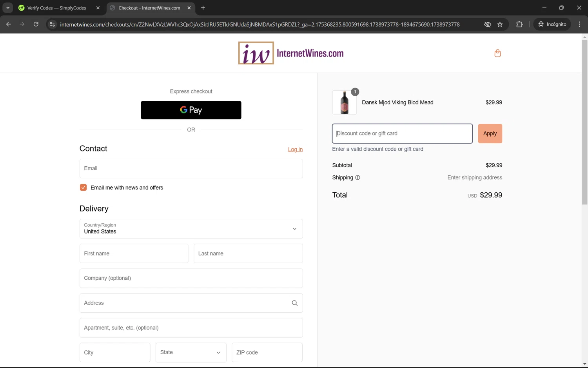Click the shipping info question mark icon

(358, 178)
